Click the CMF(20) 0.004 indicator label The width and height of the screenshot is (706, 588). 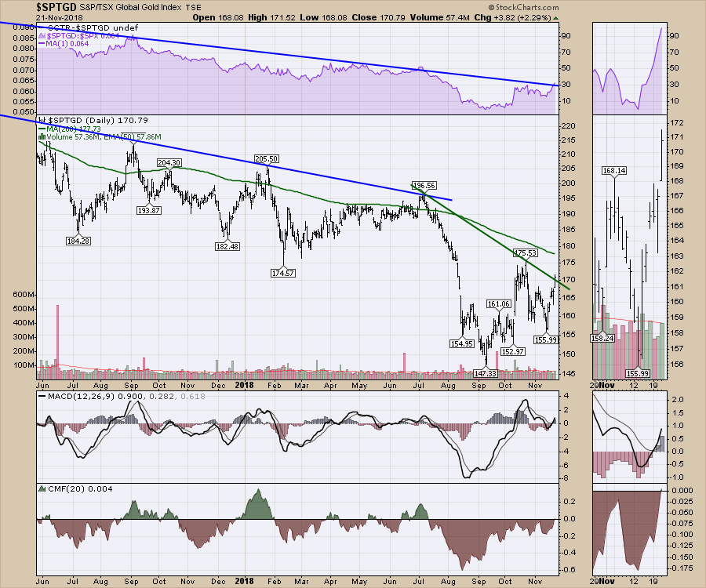point(80,489)
